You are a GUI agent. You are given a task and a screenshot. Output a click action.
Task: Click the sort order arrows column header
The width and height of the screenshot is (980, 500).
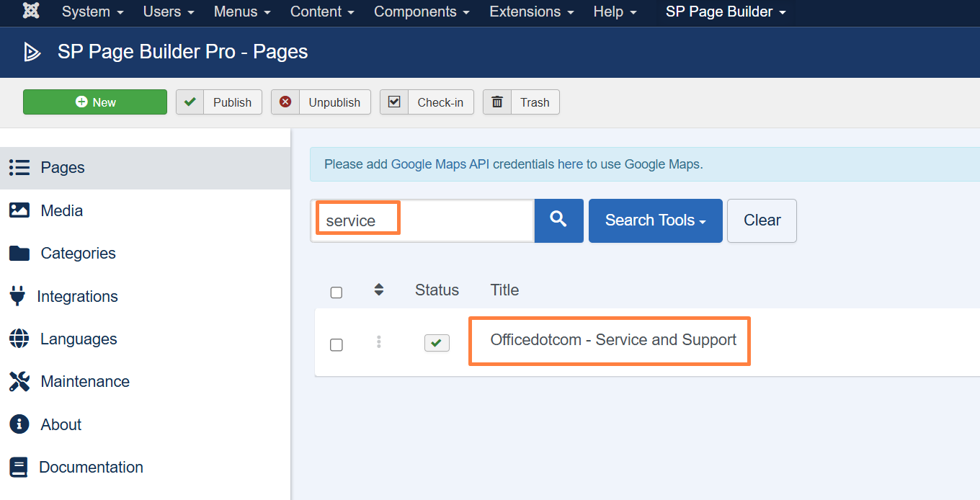tap(379, 290)
